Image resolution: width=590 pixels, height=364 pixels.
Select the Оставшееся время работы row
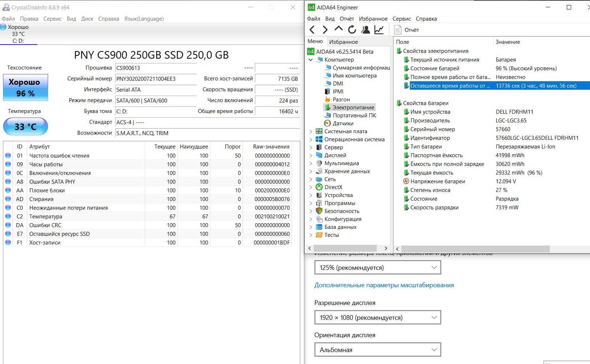[496, 86]
